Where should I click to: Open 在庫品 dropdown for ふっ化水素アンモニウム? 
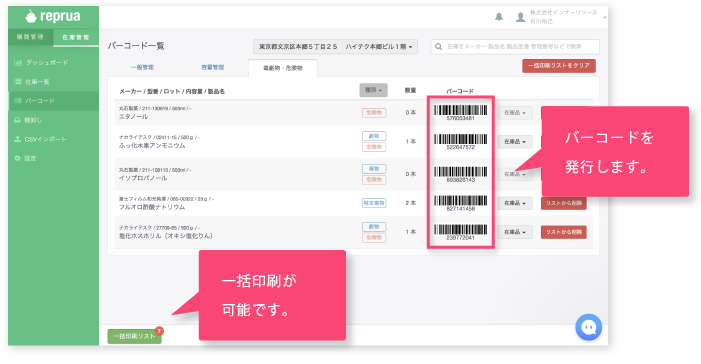click(x=515, y=141)
